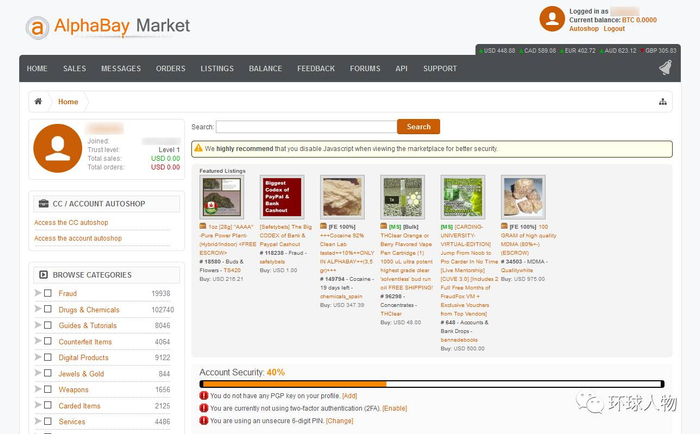Check the Counterfeit Items checkbox
The image size is (700, 434).
48,341
